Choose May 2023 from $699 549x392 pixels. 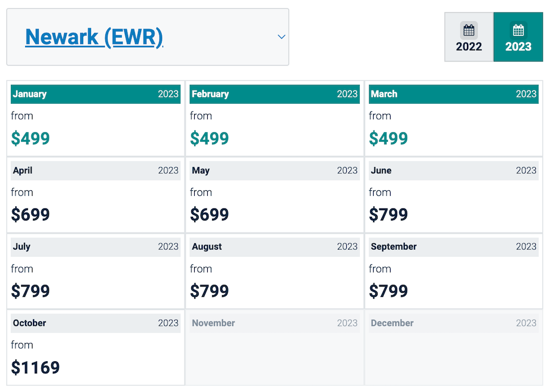pyautogui.click(x=274, y=195)
